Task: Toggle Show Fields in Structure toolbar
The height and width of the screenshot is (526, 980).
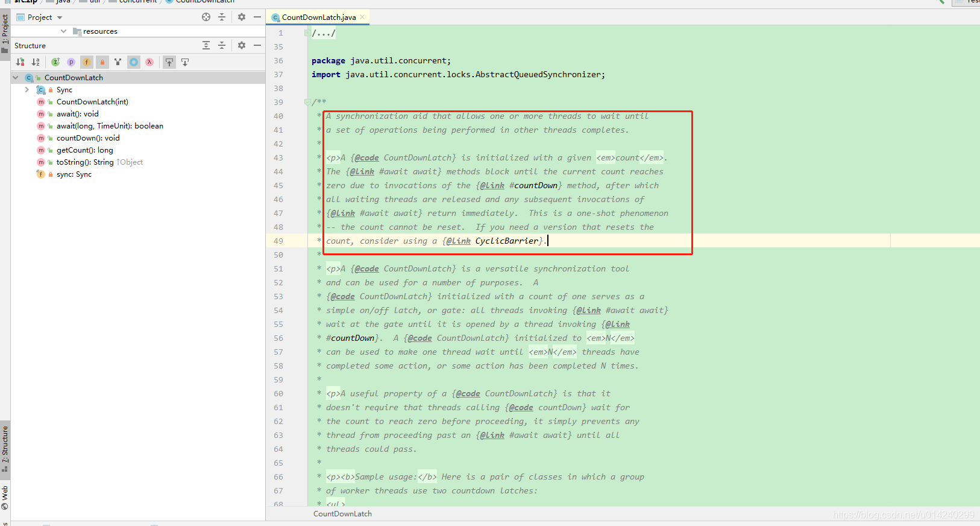Action: click(87, 62)
